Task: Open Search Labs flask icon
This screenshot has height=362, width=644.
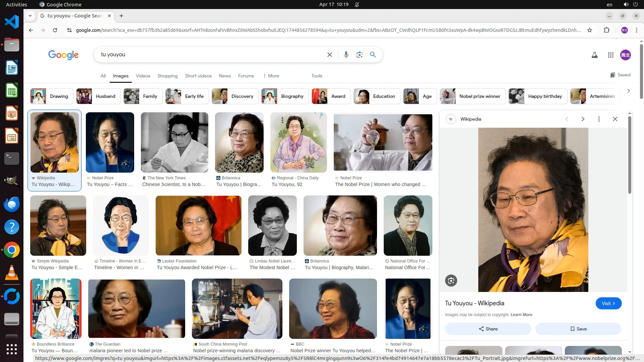Action: [x=594, y=55]
